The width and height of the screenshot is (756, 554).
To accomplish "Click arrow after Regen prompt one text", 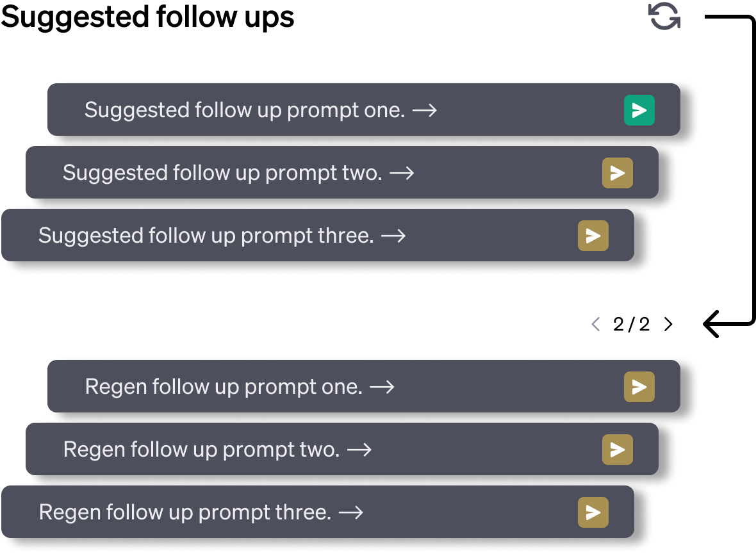I will 382,387.
